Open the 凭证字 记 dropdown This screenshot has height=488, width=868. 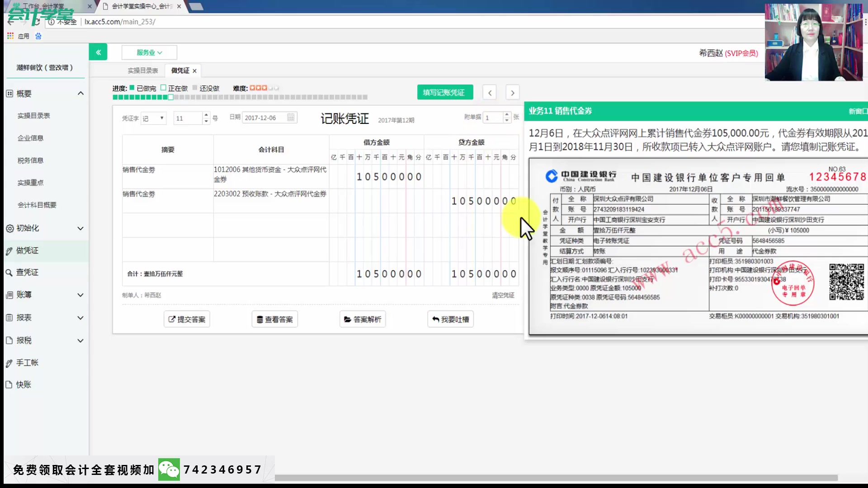pos(153,118)
